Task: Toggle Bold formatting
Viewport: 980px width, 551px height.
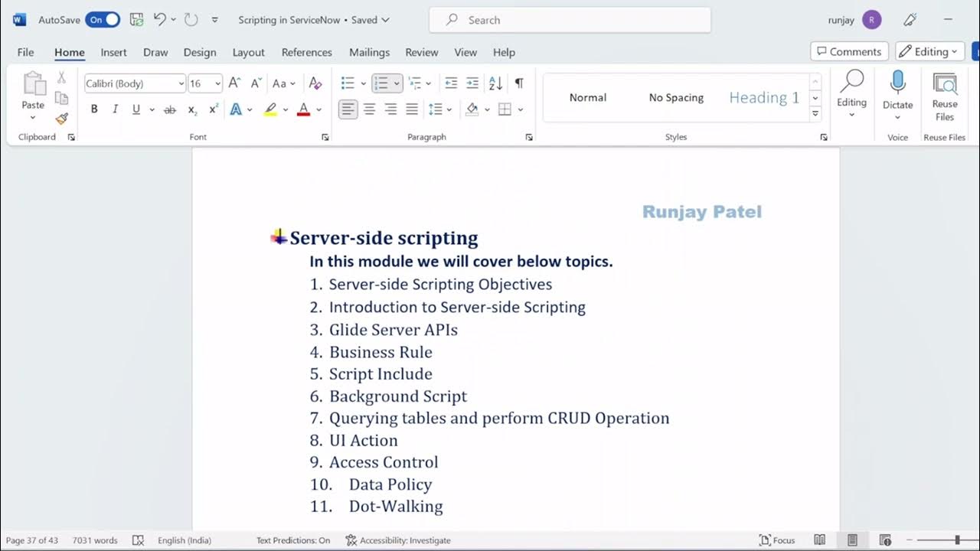Action: click(94, 109)
